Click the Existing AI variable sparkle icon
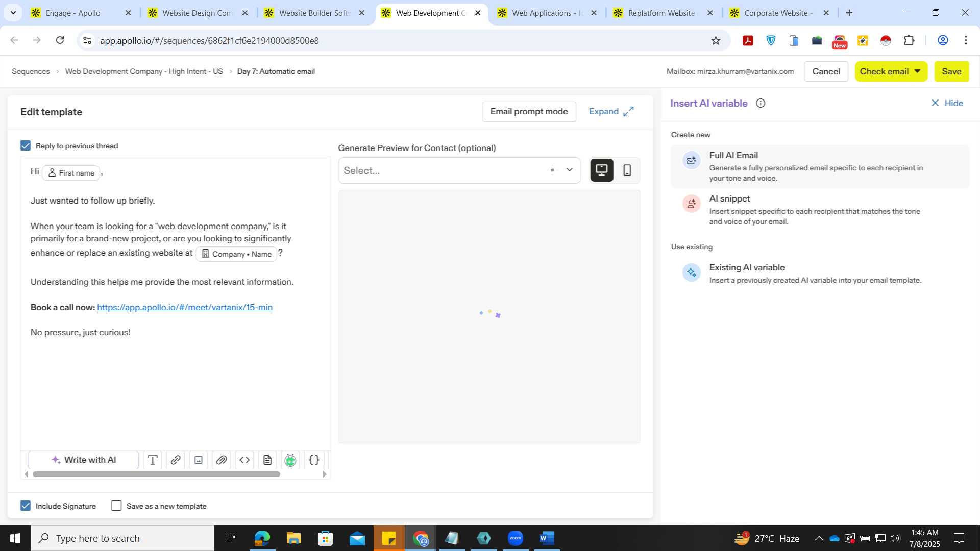Viewport: 980px width, 551px height. [692, 272]
